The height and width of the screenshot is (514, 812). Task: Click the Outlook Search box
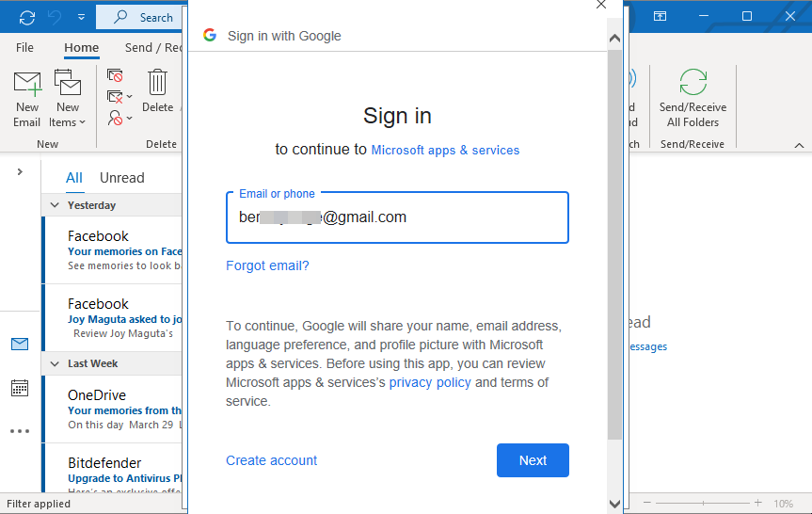(x=141, y=17)
